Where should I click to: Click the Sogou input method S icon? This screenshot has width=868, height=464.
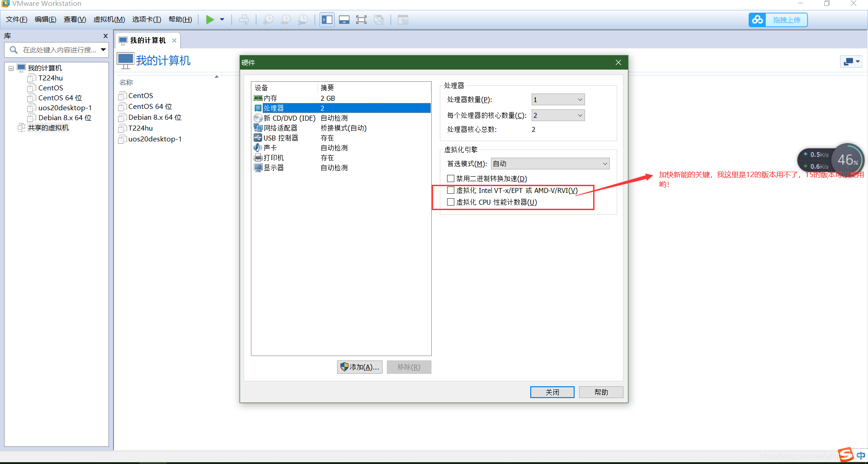click(846, 455)
